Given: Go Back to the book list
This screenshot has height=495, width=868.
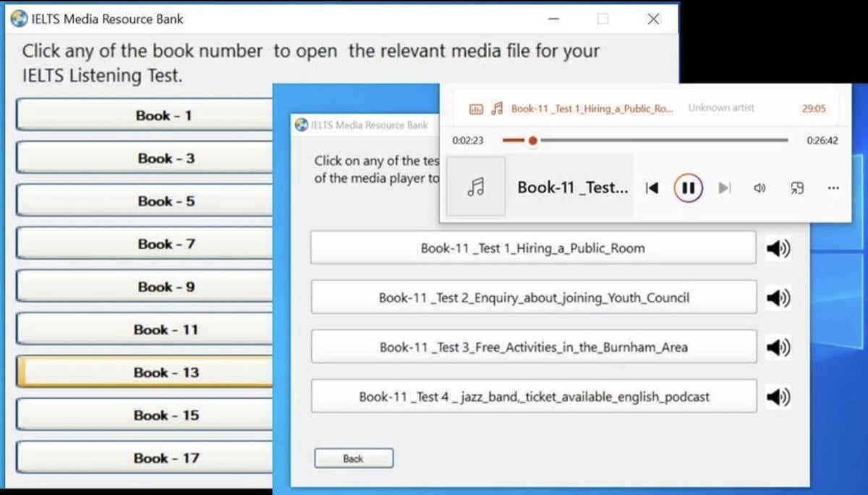Looking at the screenshot, I should 354,458.
